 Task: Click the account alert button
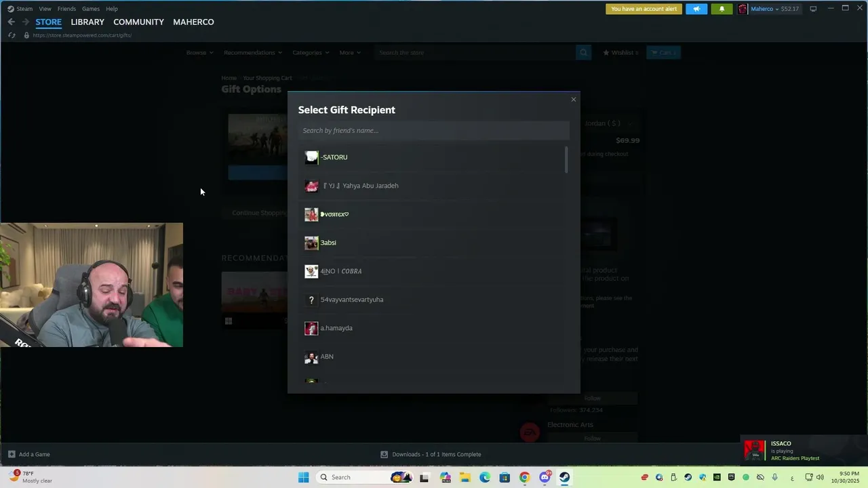(x=644, y=9)
